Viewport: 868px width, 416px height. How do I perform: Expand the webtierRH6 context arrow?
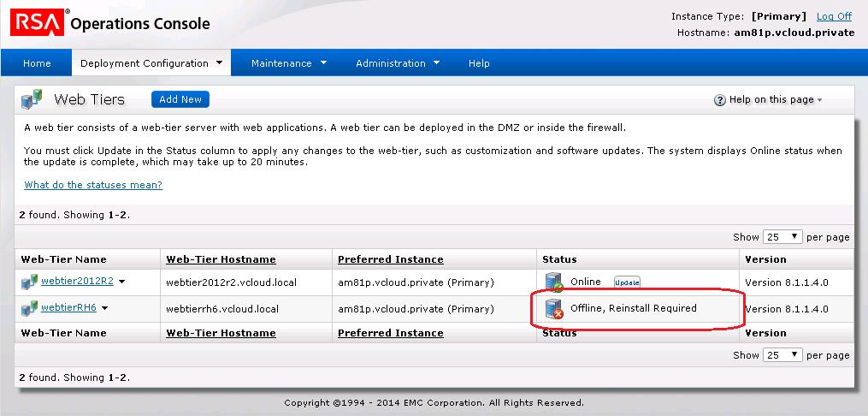tap(104, 308)
